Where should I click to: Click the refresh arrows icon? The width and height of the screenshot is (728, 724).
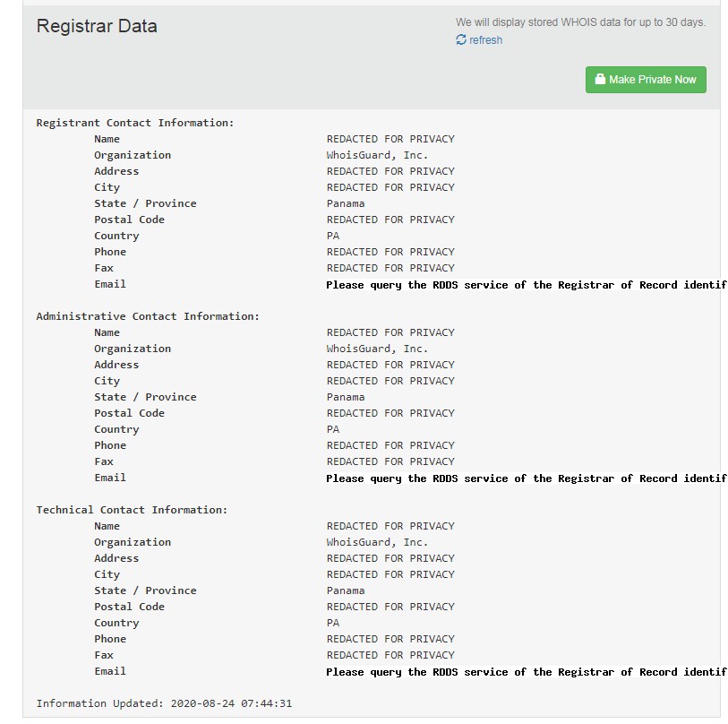coord(461,40)
